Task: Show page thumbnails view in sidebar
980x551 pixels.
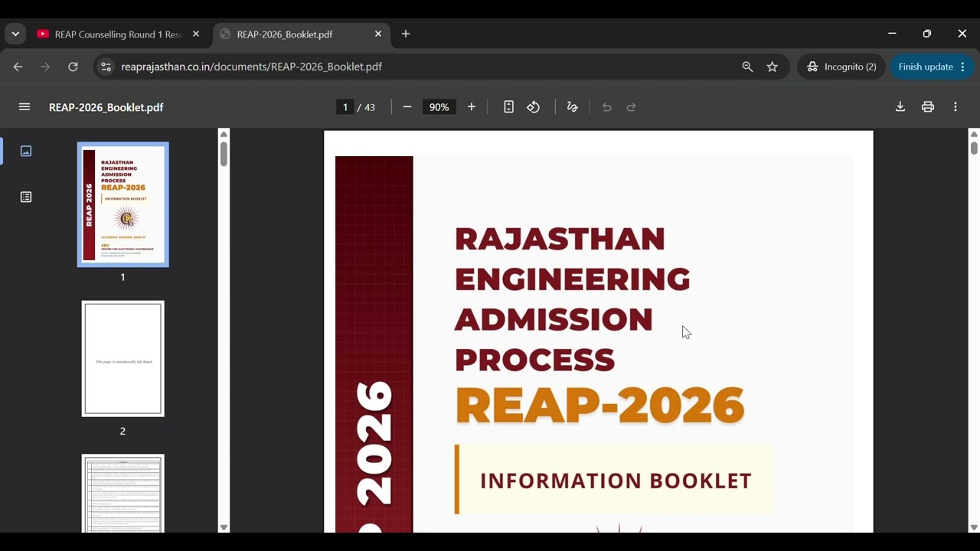Action: tap(26, 151)
